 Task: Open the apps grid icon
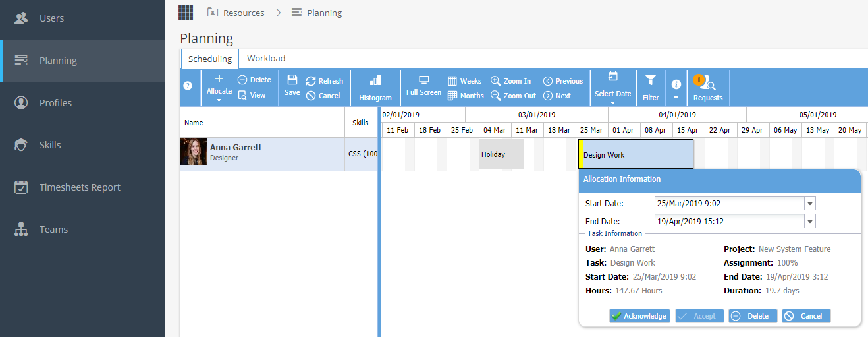[186, 13]
